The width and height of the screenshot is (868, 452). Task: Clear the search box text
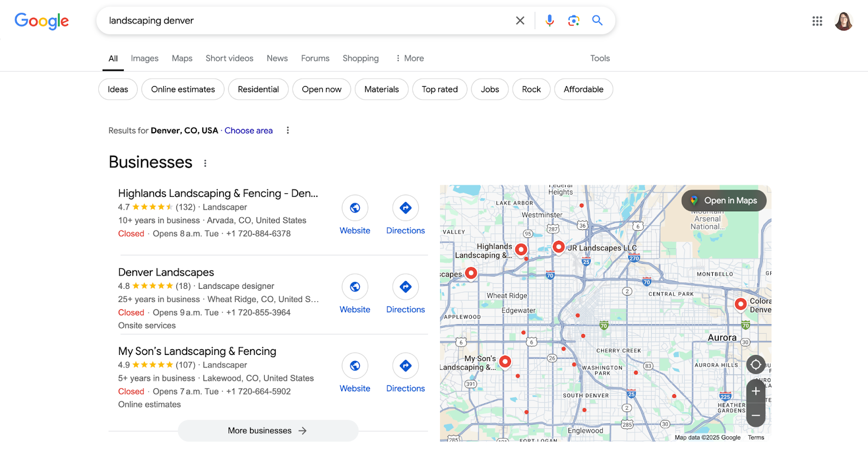coord(520,21)
